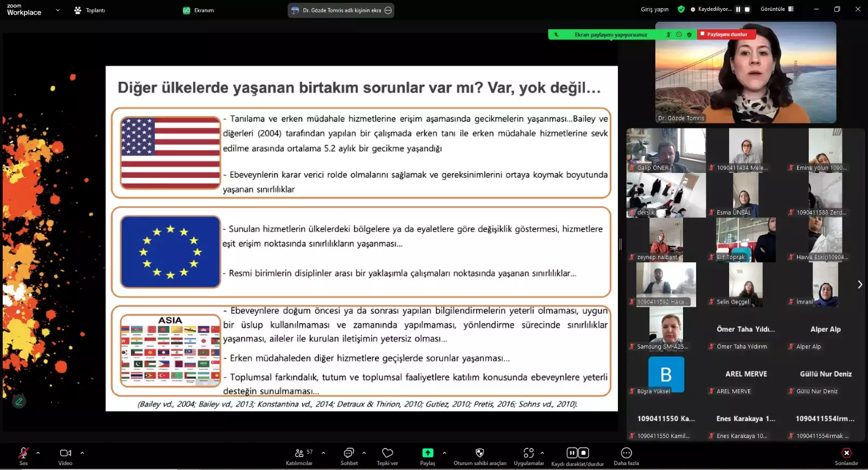Select Dr. Gözde Tomris speaker video
This screenshot has width=868, height=470.
[745, 72]
